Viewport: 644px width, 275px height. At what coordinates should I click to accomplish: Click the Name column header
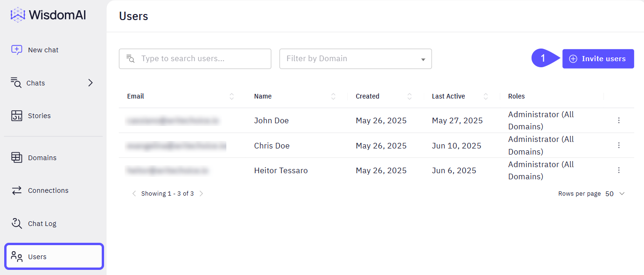[263, 96]
